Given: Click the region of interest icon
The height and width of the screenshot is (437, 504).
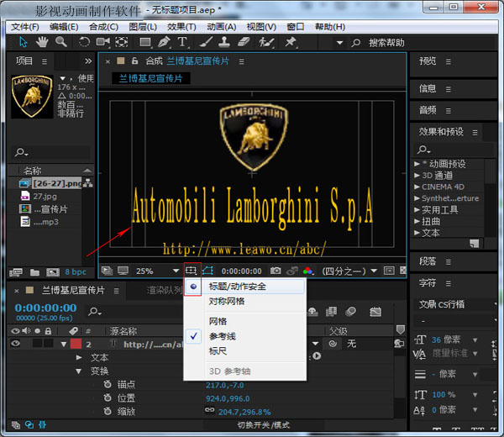Looking at the screenshot, I should [389, 271].
